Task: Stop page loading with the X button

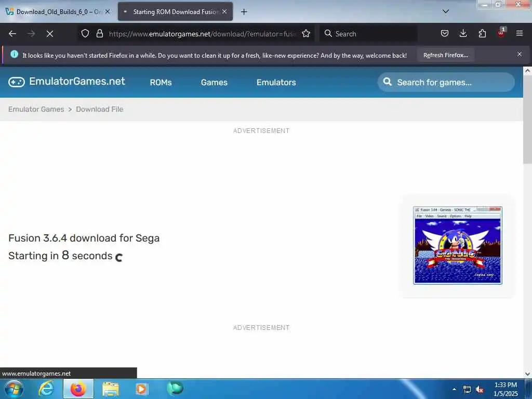Action: [x=49, y=34]
